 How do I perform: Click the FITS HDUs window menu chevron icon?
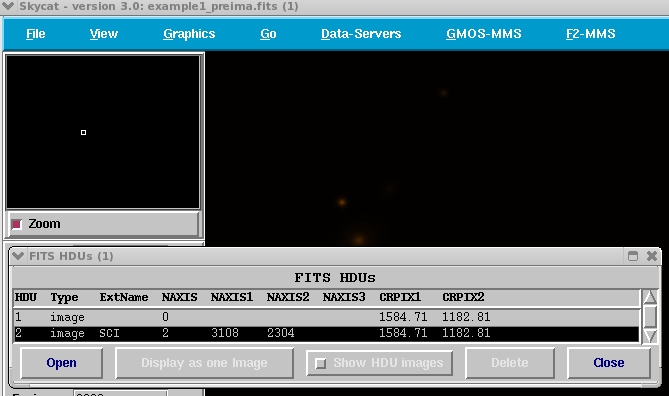18,256
